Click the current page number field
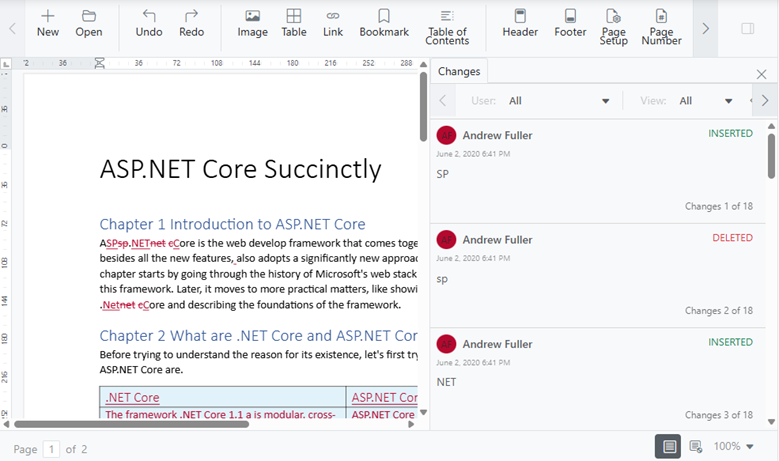 coord(51,449)
